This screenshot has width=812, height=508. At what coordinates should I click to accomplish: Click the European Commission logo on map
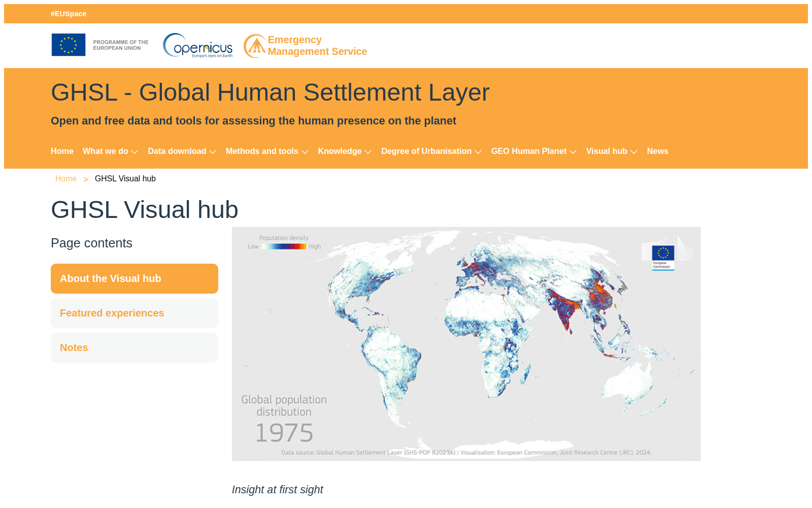(663, 257)
